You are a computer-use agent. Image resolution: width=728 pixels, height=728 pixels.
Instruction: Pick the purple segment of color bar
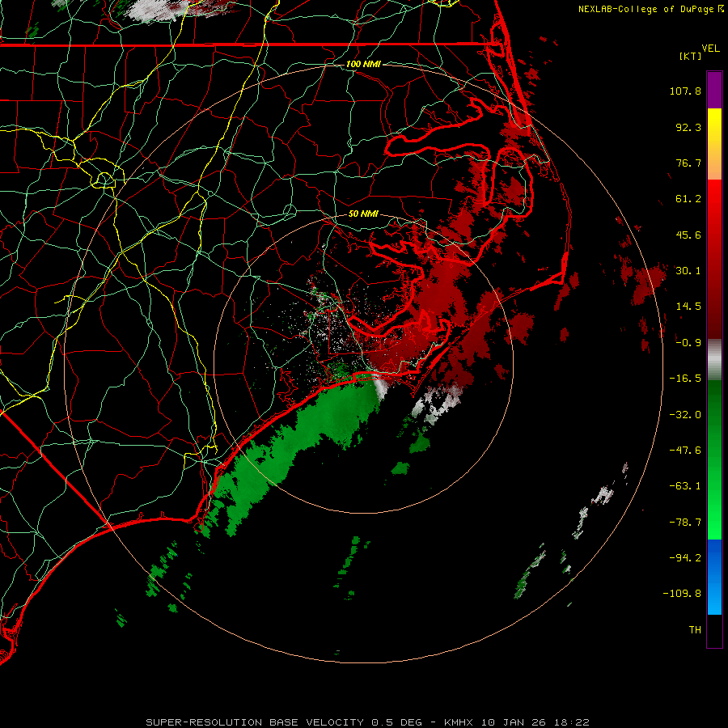click(x=714, y=90)
